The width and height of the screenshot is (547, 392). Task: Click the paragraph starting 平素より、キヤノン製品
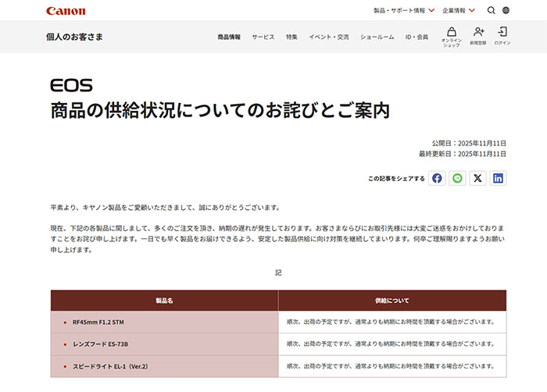click(x=166, y=208)
